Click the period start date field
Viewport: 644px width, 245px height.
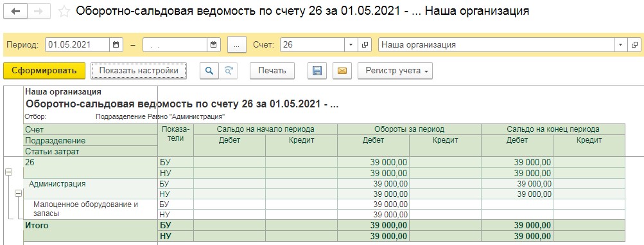(77, 45)
